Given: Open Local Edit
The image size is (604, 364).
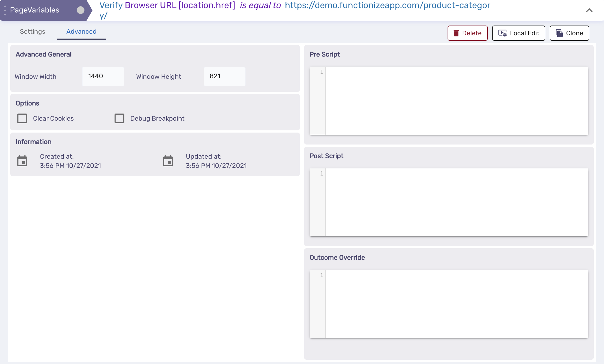Looking at the screenshot, I should (x=519, y=33).
